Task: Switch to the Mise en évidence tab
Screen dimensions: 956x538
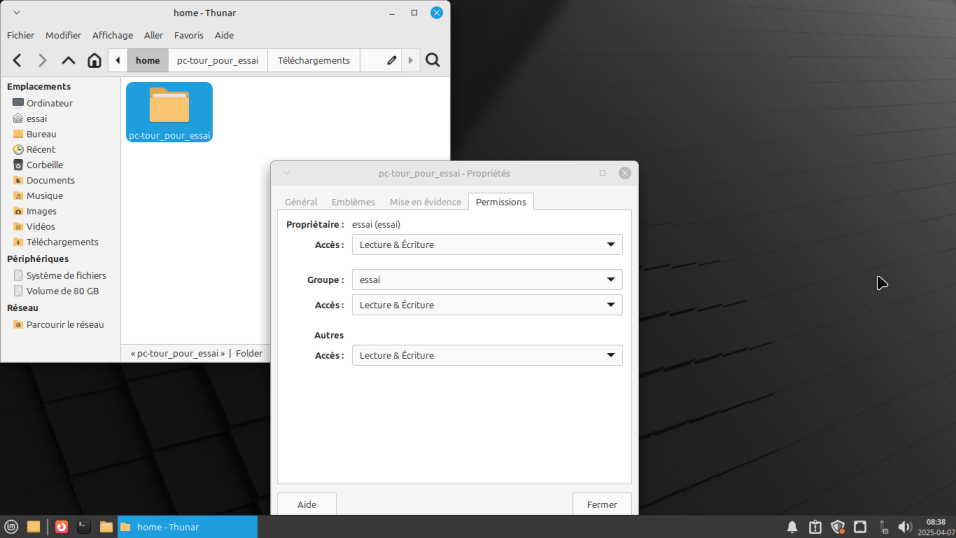Action: pos(425,202)
